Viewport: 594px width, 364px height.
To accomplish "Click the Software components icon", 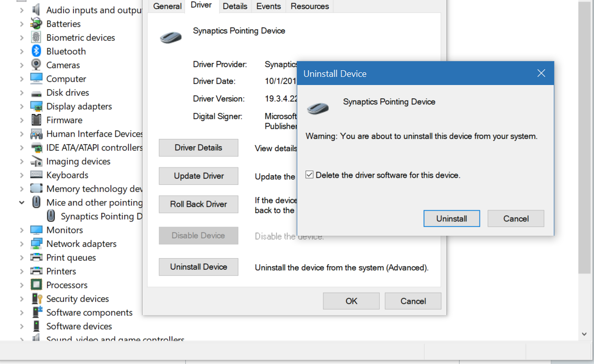I will [36, 312].
